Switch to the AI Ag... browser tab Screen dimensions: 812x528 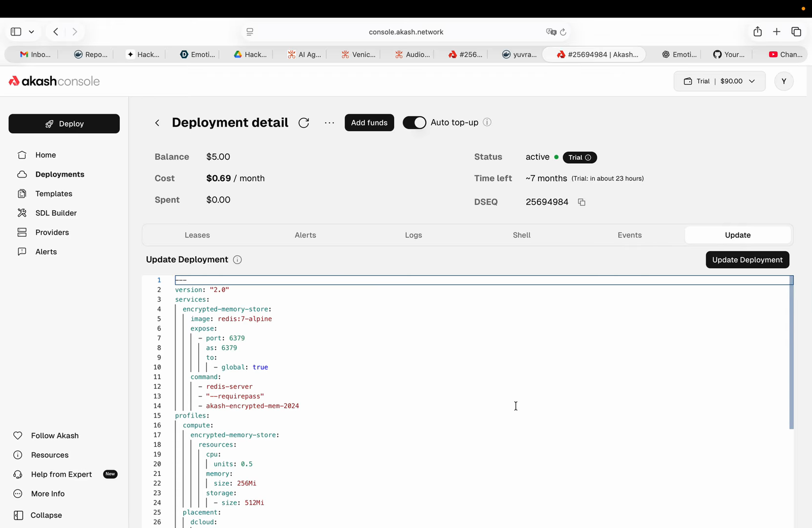pos(305,54)
